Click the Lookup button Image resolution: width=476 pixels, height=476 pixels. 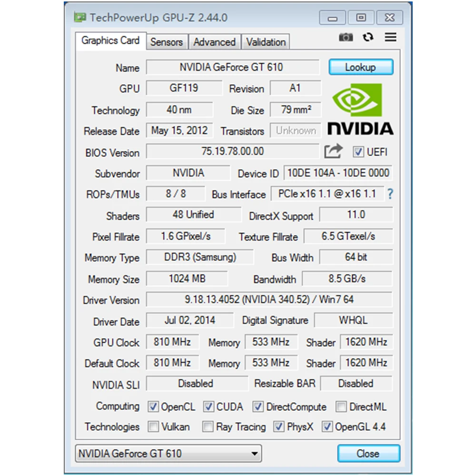tap(361, 67)
